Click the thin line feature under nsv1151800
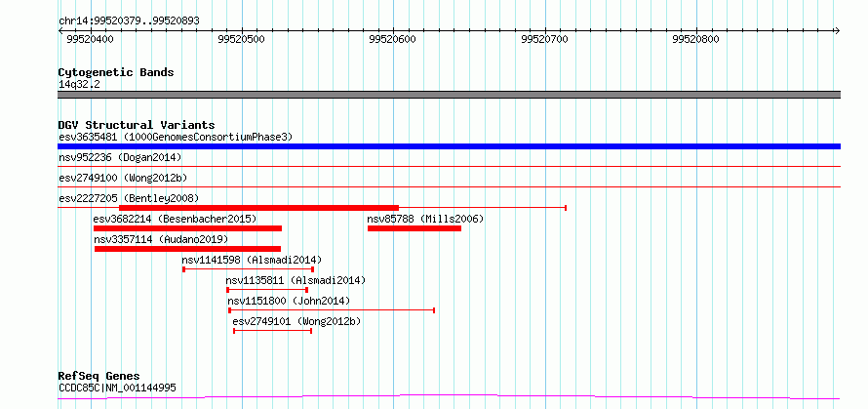The width and height of the screenshot is (868, 409). (x=332, y=310)
